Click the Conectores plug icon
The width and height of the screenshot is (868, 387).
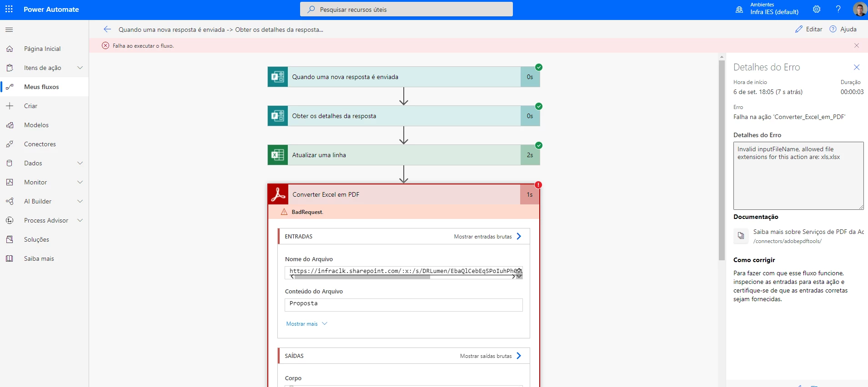point(10,144)
